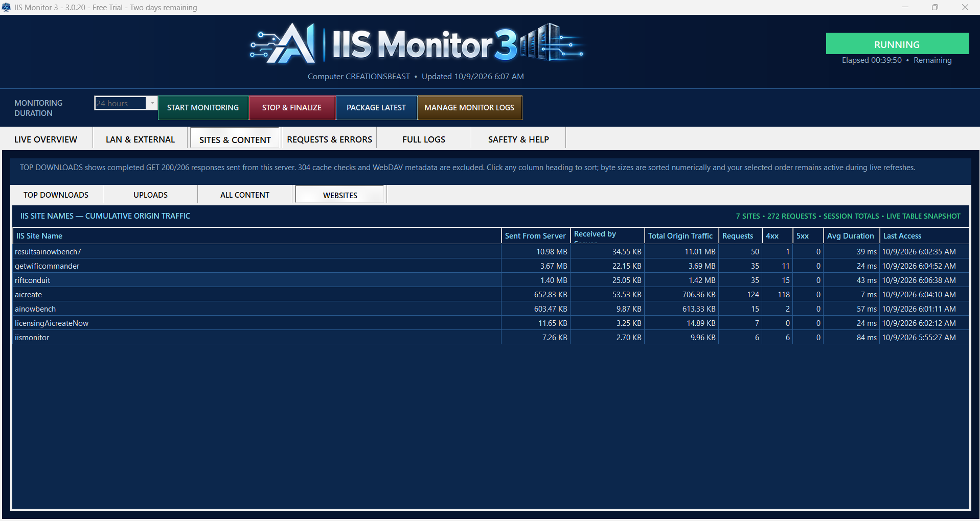Open the monitoring duration dropdown arrow
Image resolution: width=980 pixels, height=521 pixels.
point(152,103)
